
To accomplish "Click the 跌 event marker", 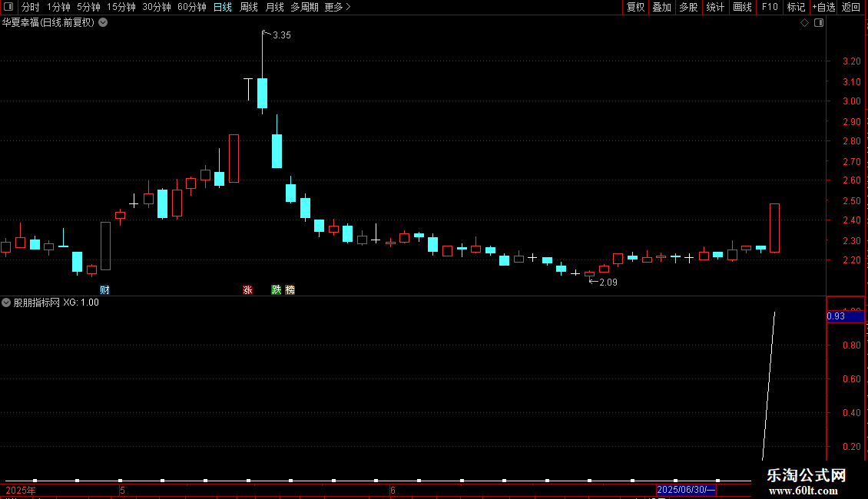I will point(277,290).
